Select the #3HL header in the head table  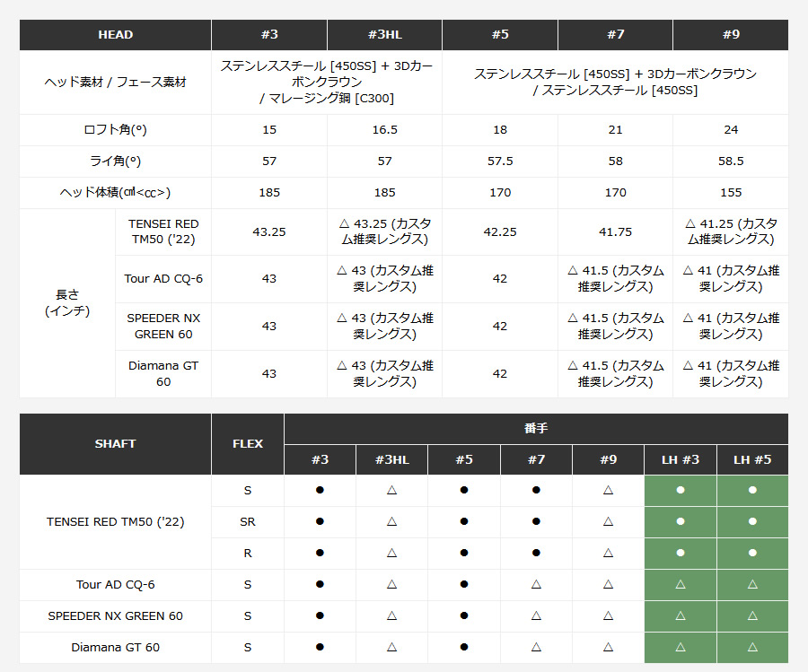[x=384, y=34]
